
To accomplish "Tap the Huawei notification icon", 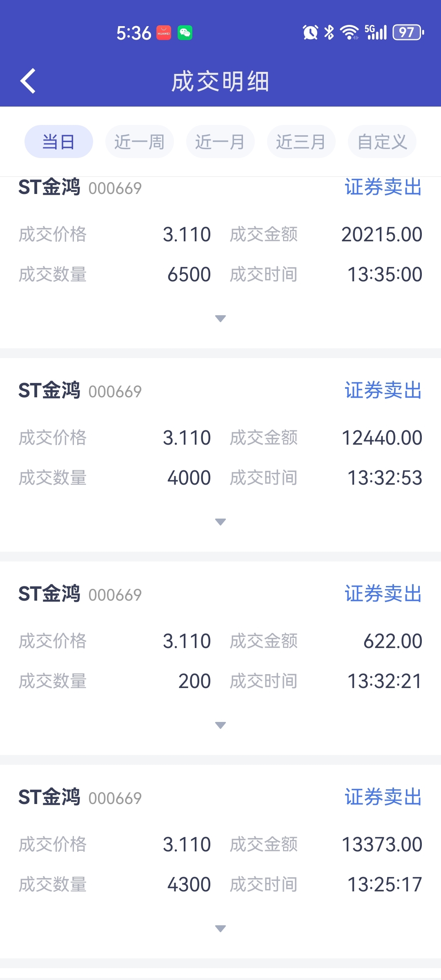I will 164,33.
